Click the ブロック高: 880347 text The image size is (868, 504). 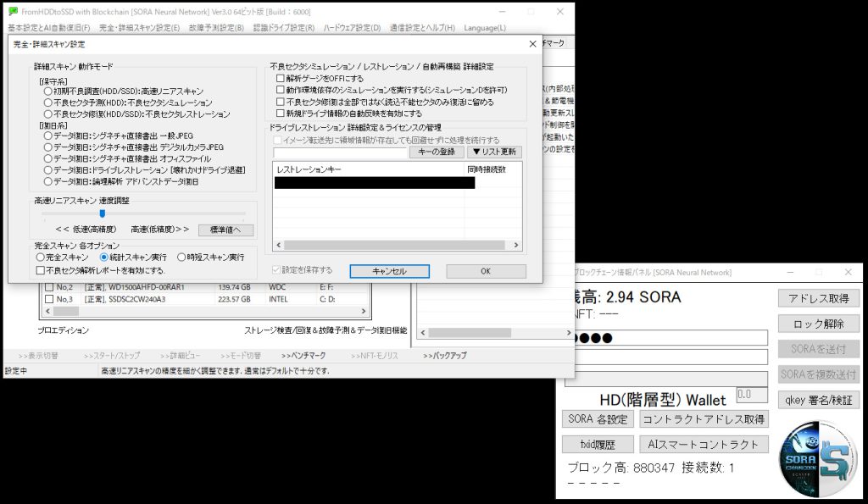tap(621, 468)
